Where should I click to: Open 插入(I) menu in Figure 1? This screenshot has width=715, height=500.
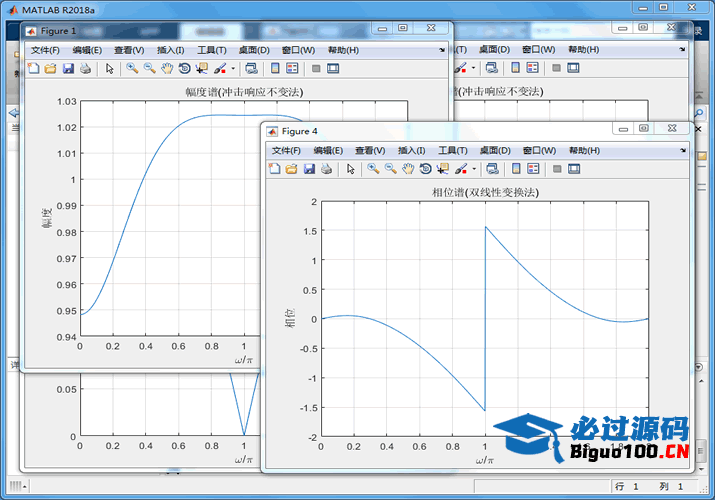[x=171, y=50]
